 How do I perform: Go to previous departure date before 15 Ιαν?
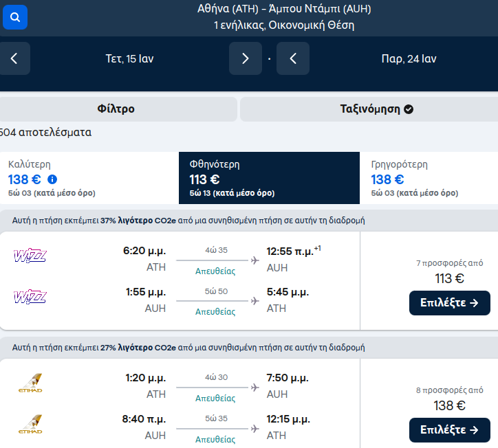click(x=14, y=58)
